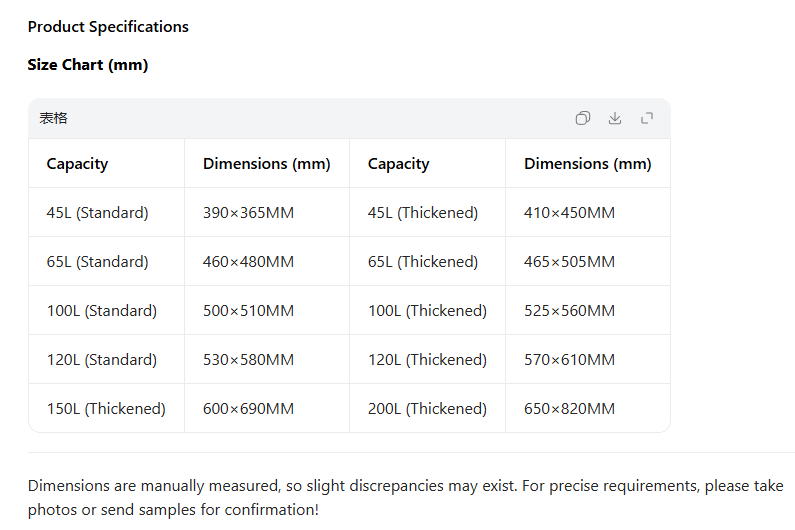
Task: Click the 530×580MM dimension cell
Action: click(248, 360)
